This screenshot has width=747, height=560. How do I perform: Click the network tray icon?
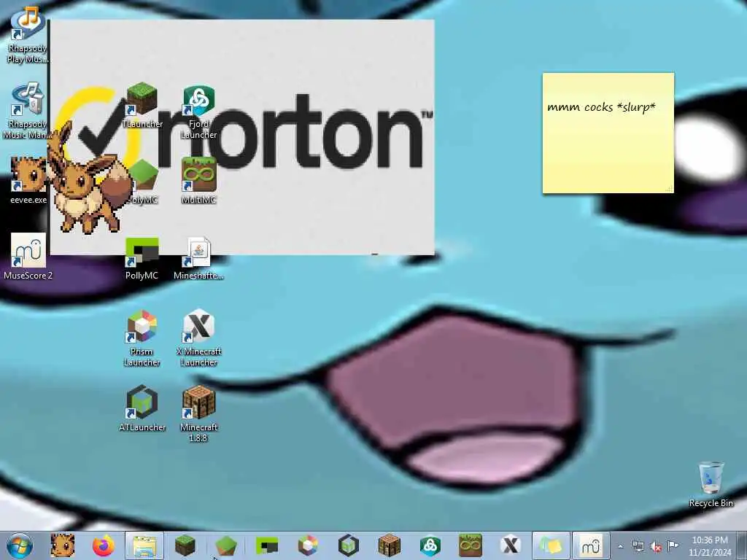tap(638, 546)
